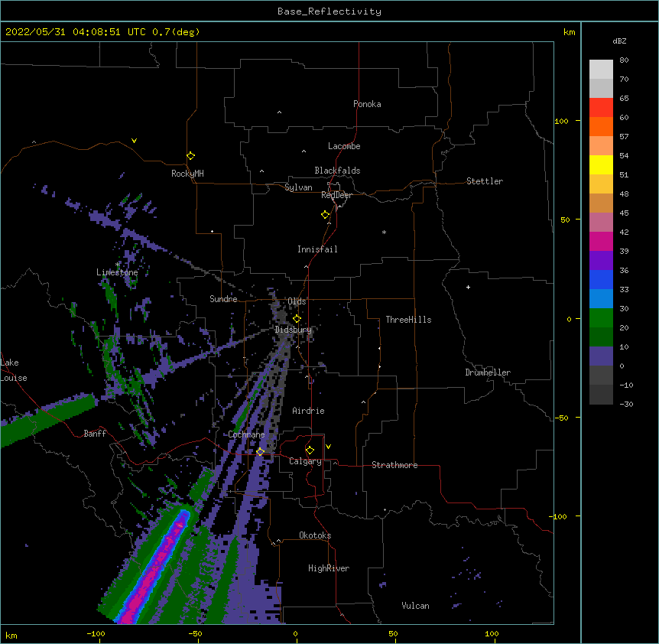Image resolution: width=659 pixels, height=644 pixels.
Task: Select the yellow diamond marker beside Olds
Action: [297, 318]
